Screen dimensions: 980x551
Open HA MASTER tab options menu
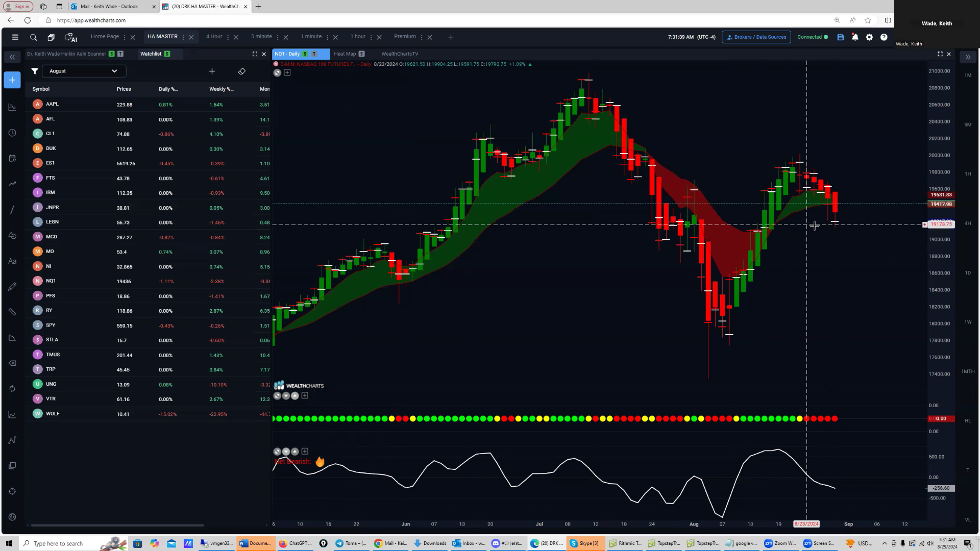pyautogui.click(x=183, y=37)
